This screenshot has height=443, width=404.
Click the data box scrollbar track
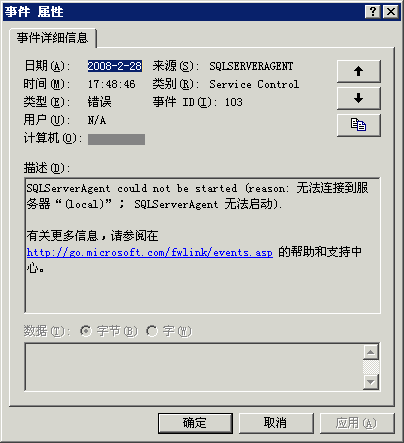371,367
